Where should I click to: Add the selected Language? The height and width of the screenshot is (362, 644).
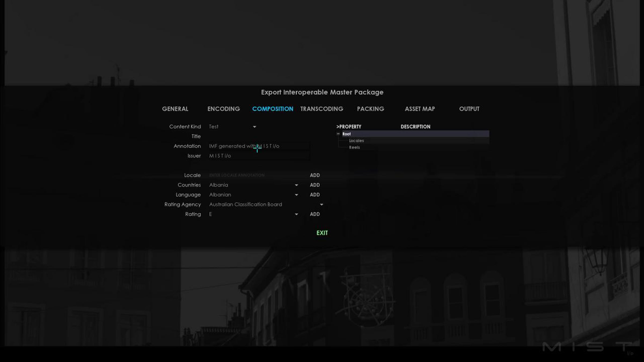point(315,195)
